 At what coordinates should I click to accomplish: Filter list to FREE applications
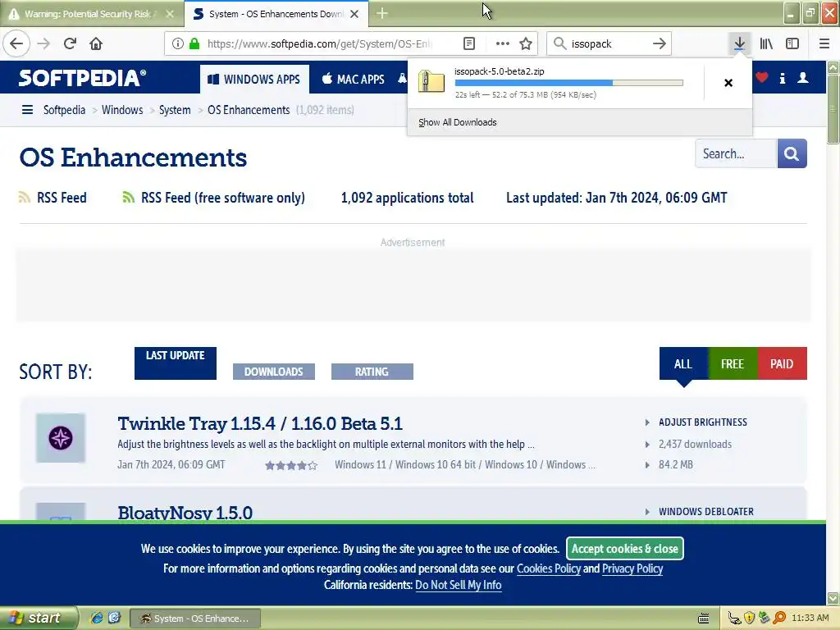733,363
